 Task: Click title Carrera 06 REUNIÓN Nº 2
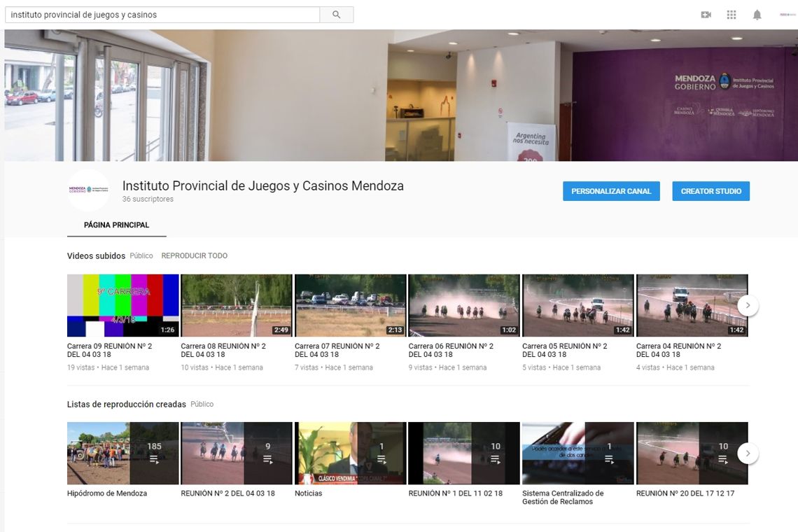[x=451, y=350]
